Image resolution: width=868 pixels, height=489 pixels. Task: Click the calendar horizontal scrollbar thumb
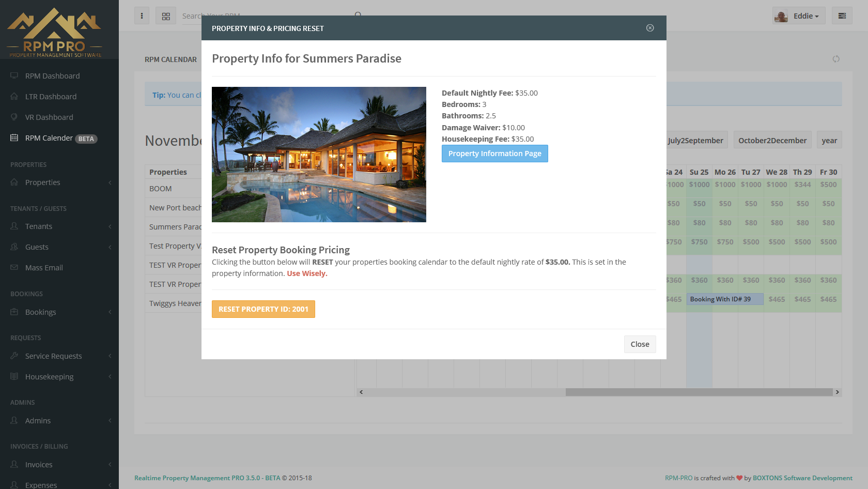click(x=699, y=392)
